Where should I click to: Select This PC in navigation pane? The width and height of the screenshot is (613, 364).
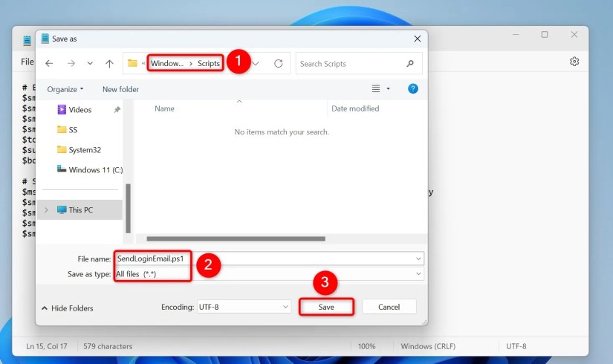tap(80, 210)
